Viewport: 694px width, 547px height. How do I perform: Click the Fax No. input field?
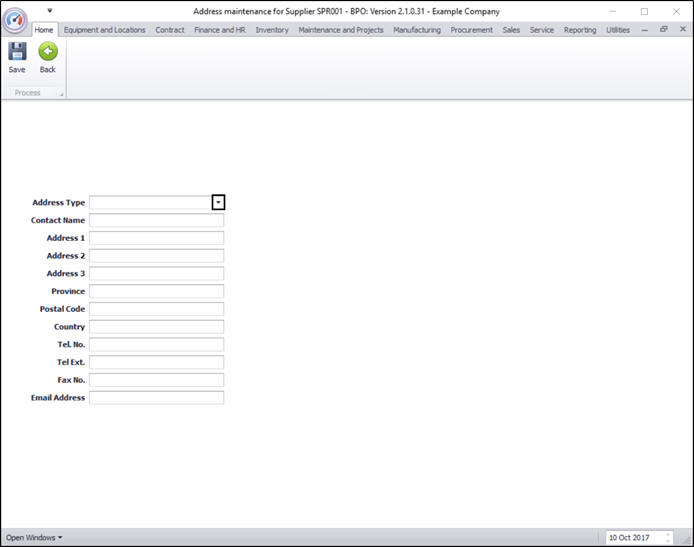tap(157, 380)
